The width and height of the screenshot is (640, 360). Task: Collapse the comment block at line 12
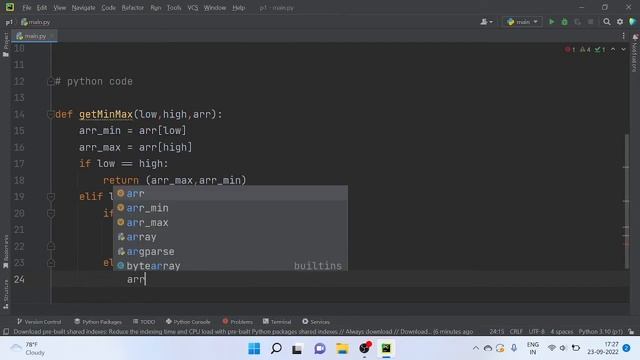[51, 82]
